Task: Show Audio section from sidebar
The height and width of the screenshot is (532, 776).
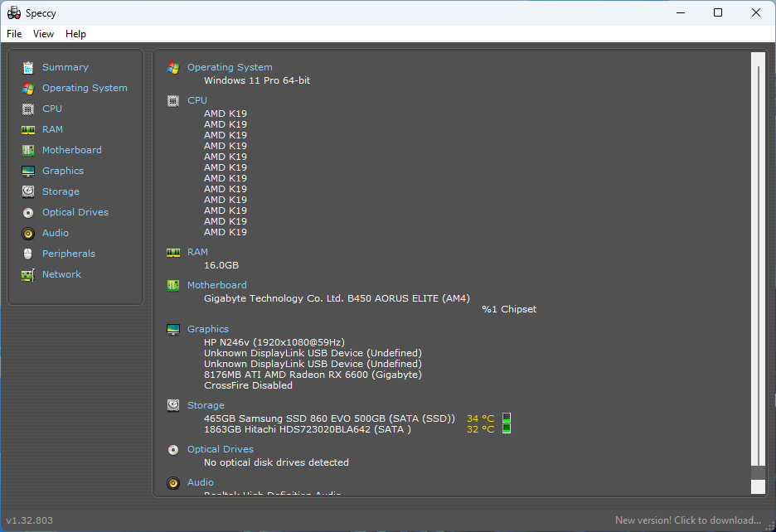Action: tap(56, 233)
